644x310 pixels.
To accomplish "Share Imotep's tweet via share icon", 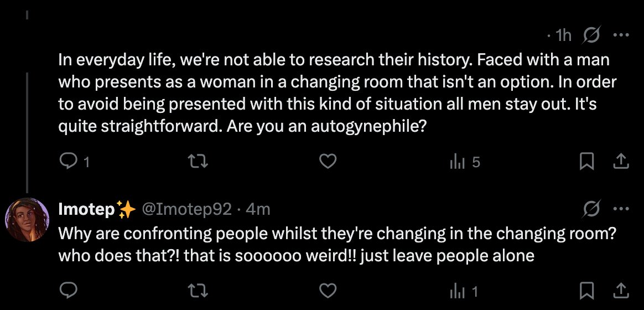I will [621, 290].
